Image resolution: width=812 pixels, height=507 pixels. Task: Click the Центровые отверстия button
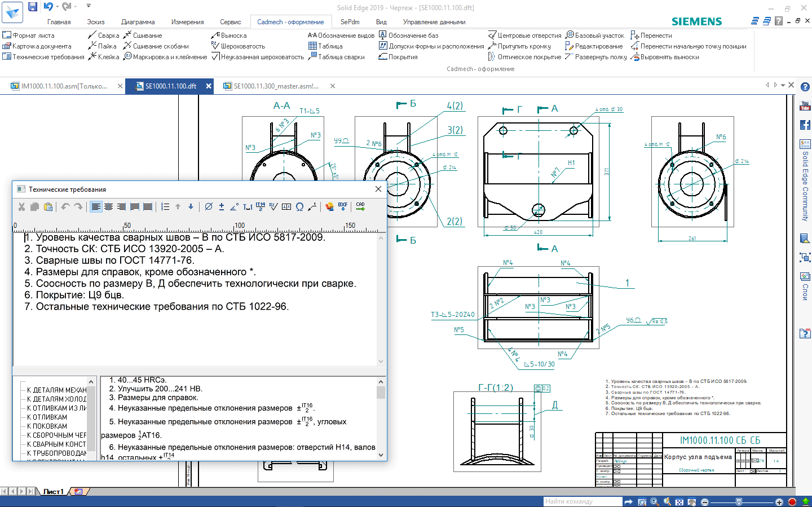[x=524, y=36]
